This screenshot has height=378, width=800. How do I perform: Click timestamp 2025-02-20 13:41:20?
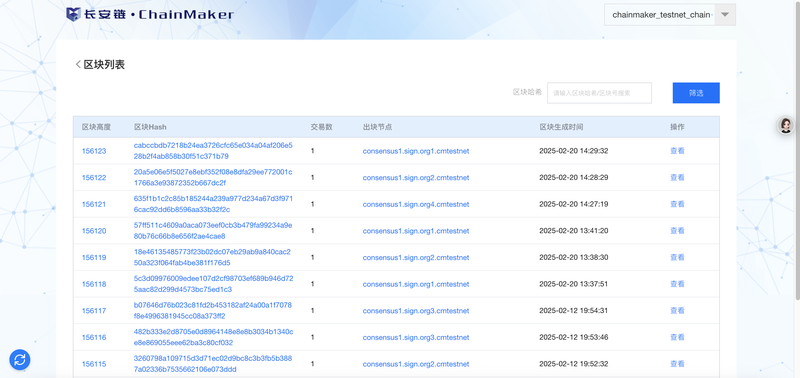(x=574, y=231)
